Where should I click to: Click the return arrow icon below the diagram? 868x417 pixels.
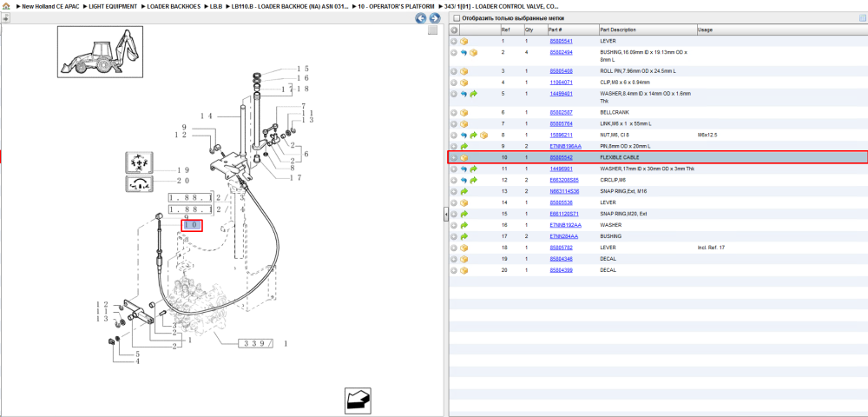point(357,400)
